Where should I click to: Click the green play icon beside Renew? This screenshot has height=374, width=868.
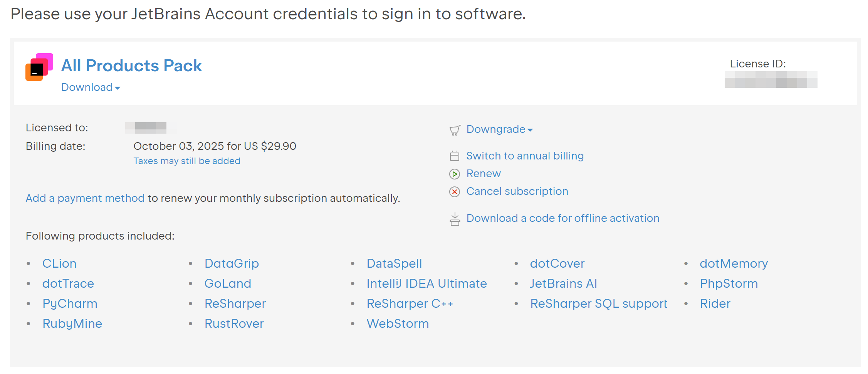pyautogui.click(x=455, y=174)
